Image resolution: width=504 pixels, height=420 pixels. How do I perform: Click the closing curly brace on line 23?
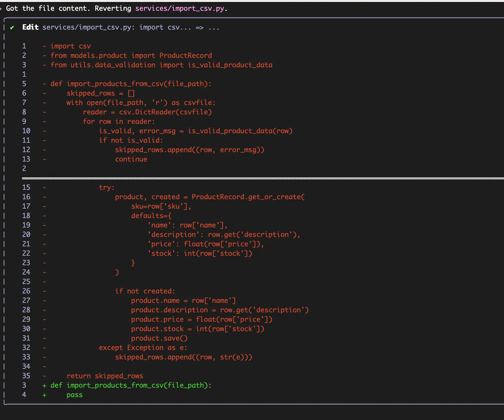133,263
